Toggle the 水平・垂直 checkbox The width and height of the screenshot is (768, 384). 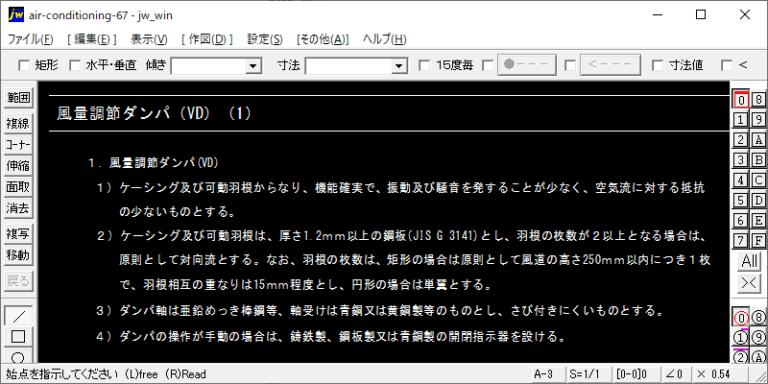[x=74, y=65]
